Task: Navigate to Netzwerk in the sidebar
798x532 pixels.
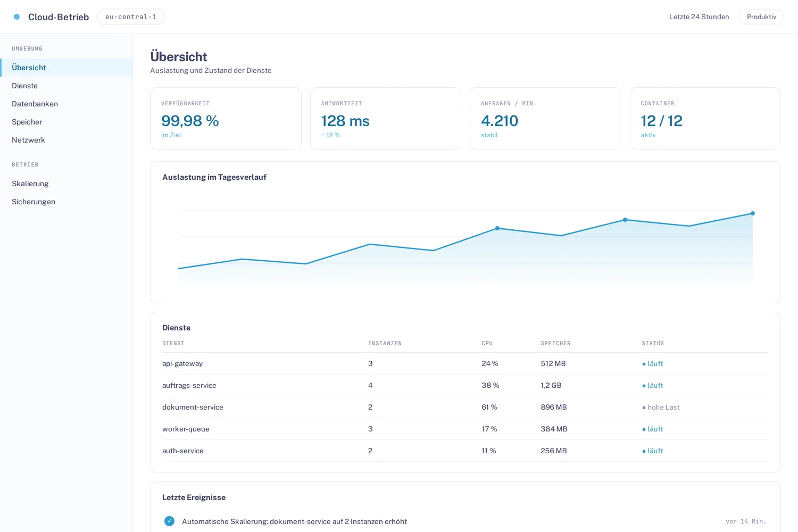Action: pyautogui.click(x=66, y=140)
